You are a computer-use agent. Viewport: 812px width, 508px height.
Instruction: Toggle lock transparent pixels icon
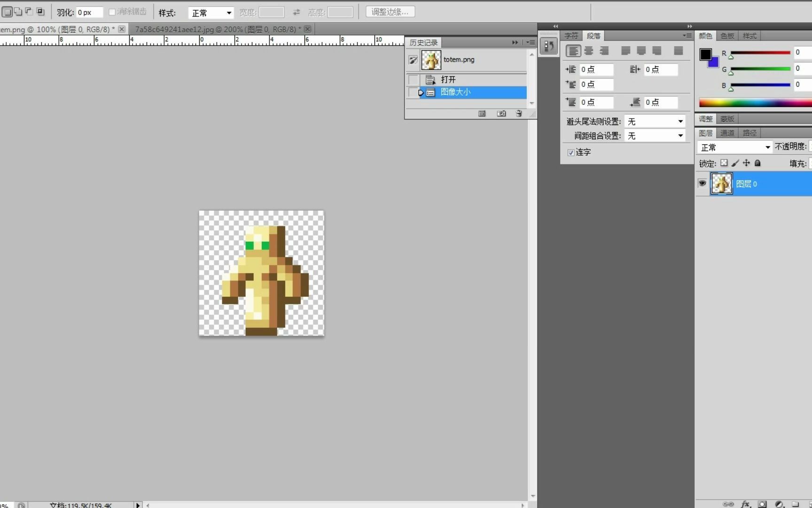(724, 163)
